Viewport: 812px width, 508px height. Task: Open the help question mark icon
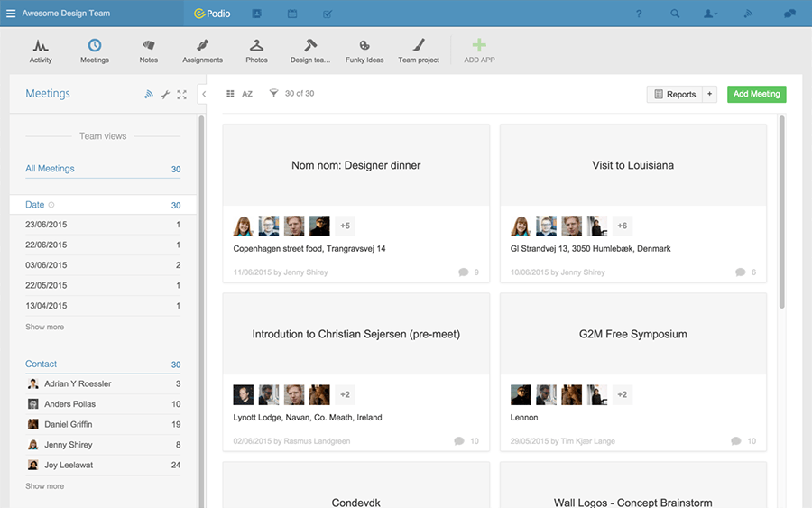pos(639,14)
